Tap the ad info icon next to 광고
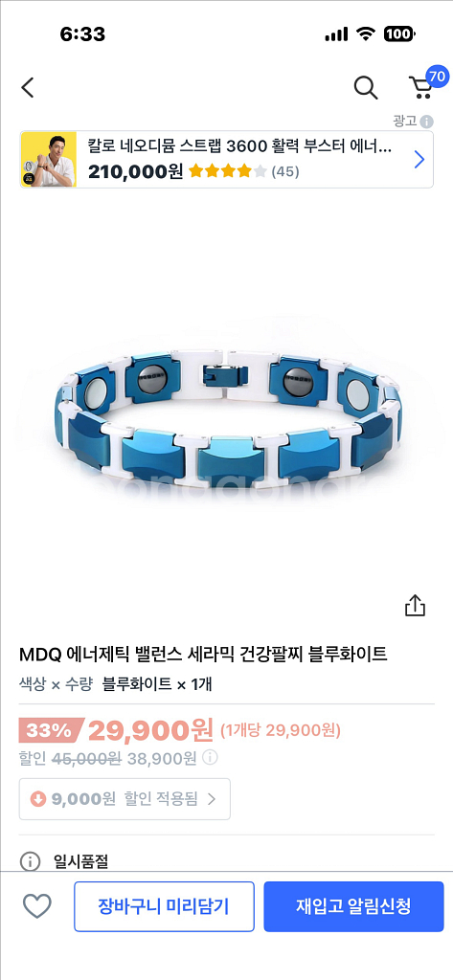453x980 pixels. 427,122
